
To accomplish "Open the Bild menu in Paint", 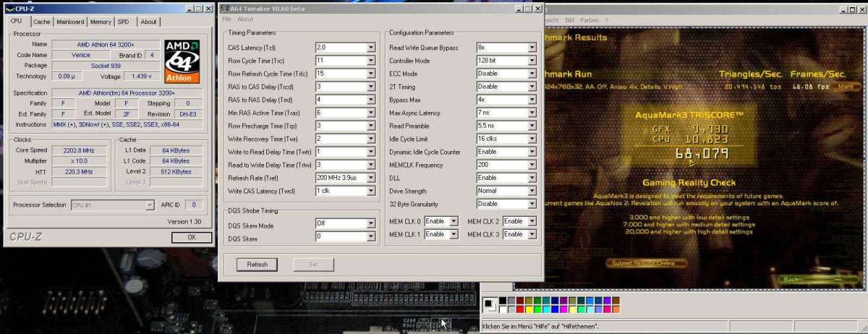I will point(569,20).
